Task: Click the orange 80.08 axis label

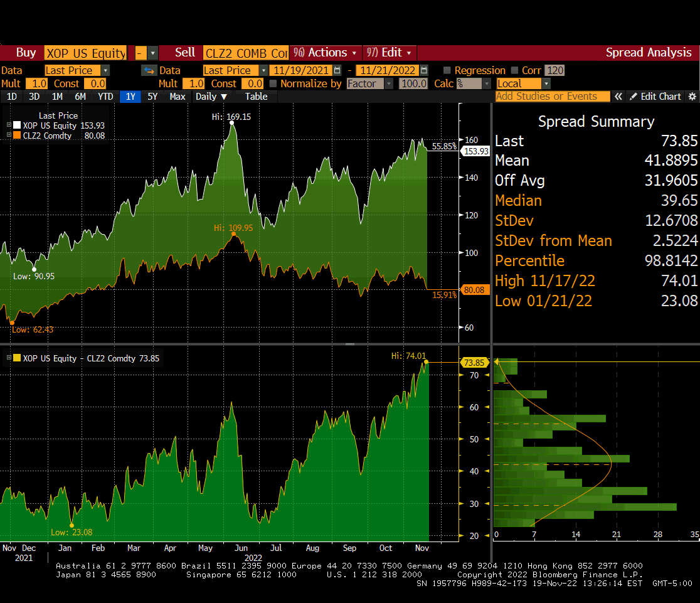Action: (x=475, y=290)
